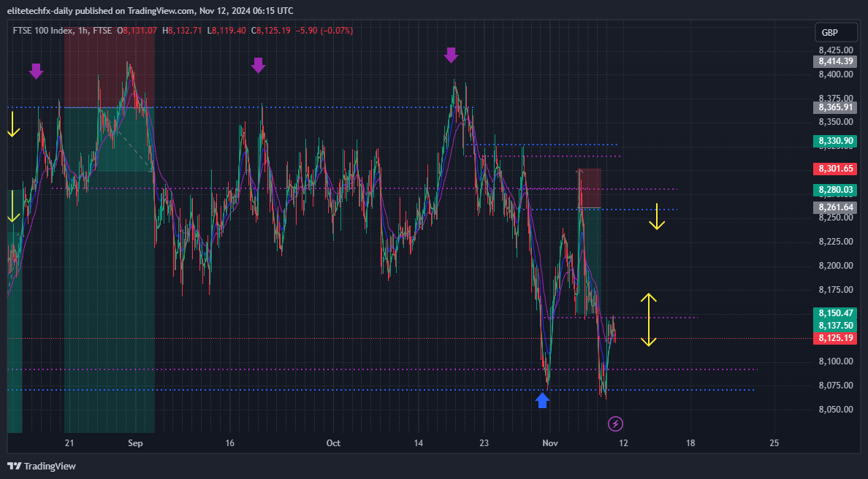Click the open value O8,131.07
The image size is (868, 479).
point(137,31)
